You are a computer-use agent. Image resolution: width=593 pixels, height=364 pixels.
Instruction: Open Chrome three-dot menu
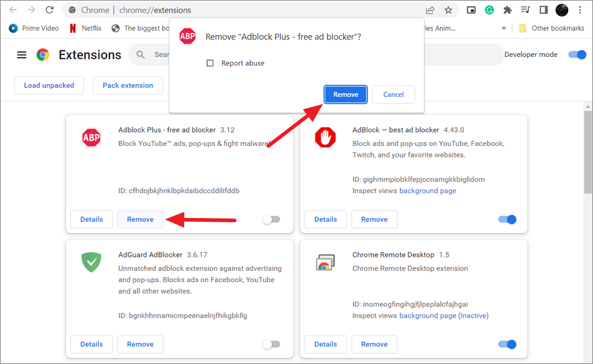580,10
